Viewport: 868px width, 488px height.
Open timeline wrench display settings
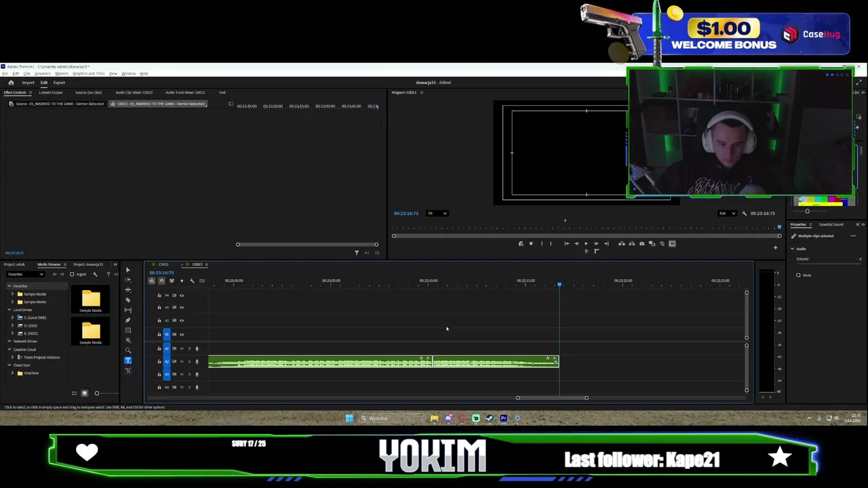click(192, 281)
